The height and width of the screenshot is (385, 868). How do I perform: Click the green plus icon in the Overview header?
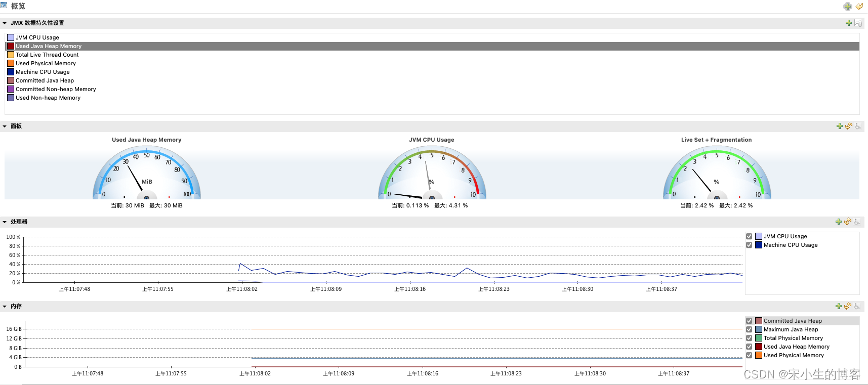[x=847, y=7]
